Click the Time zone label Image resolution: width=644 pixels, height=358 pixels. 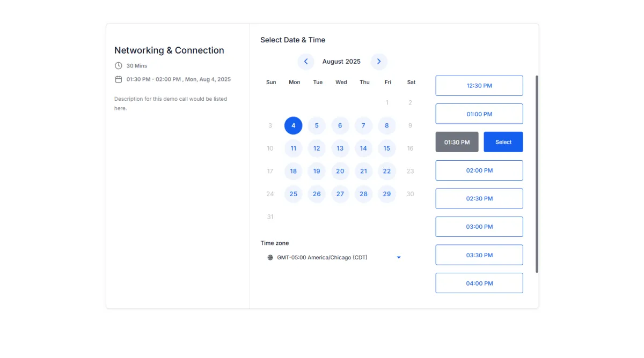(275, 243)
